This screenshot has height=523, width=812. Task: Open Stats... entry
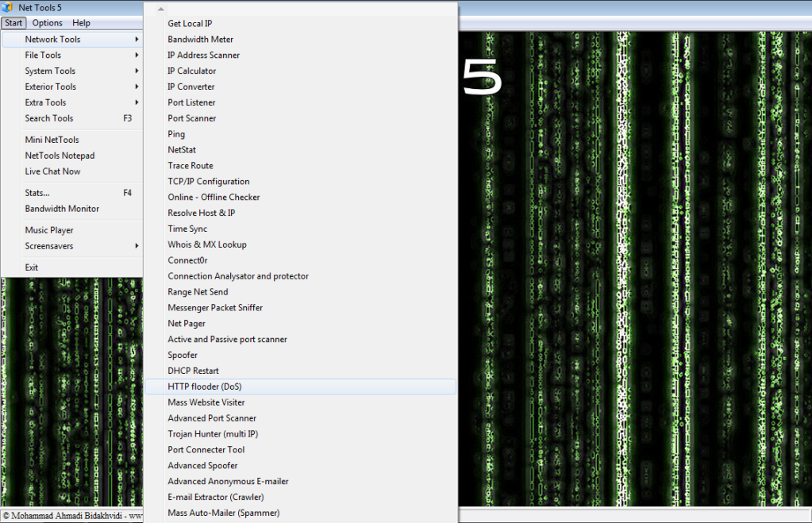(x=72, y=193)
